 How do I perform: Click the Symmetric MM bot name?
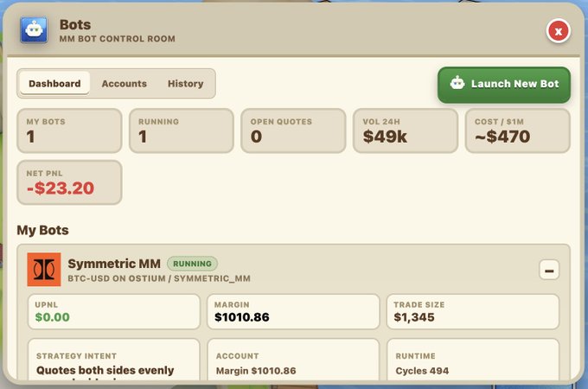(114, 264)
